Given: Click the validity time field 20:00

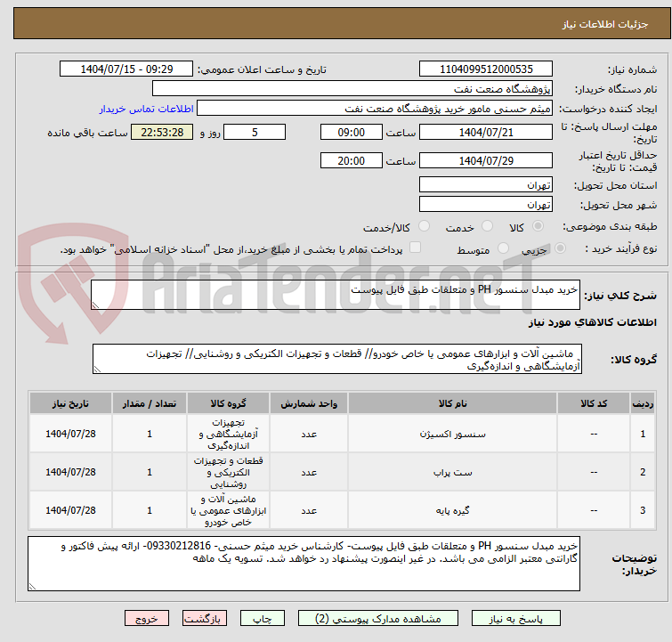Looking at the screenshot, I should [x=351, y=160].
